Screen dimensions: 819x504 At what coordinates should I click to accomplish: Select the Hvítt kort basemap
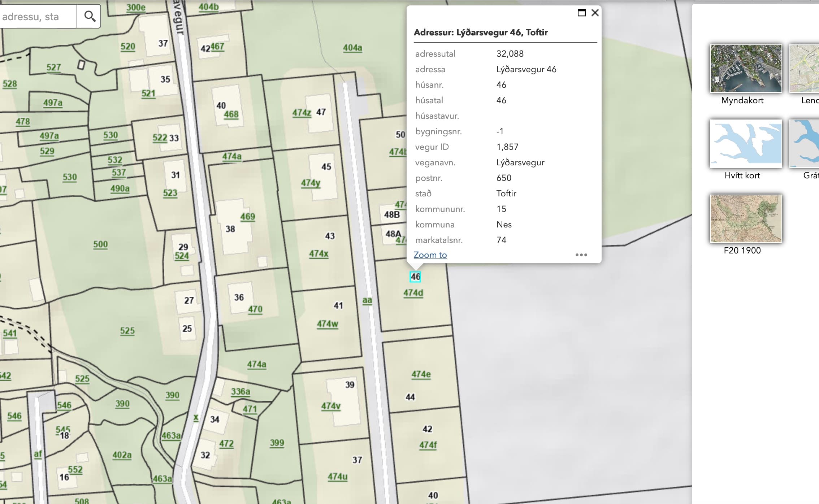[x=746, y=144]
